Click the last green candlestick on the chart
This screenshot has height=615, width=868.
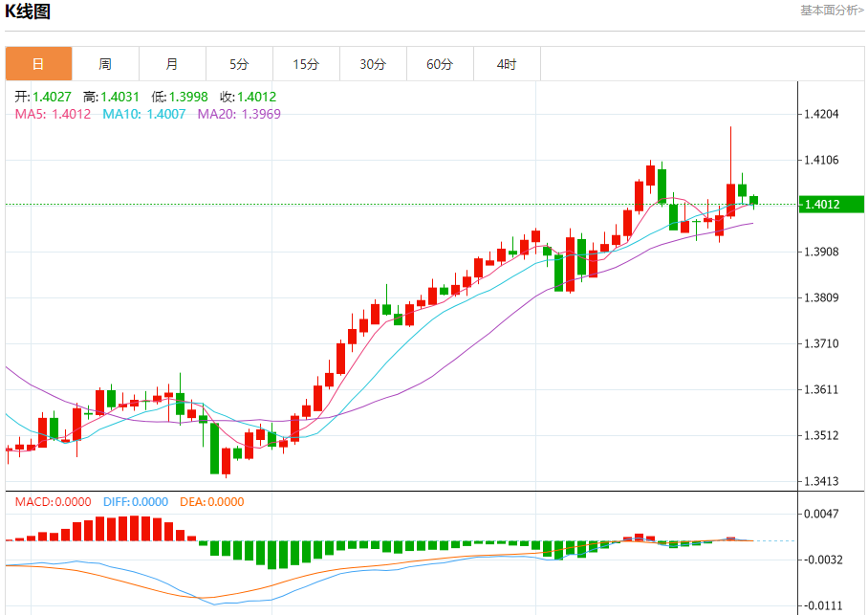pos(754,200)
